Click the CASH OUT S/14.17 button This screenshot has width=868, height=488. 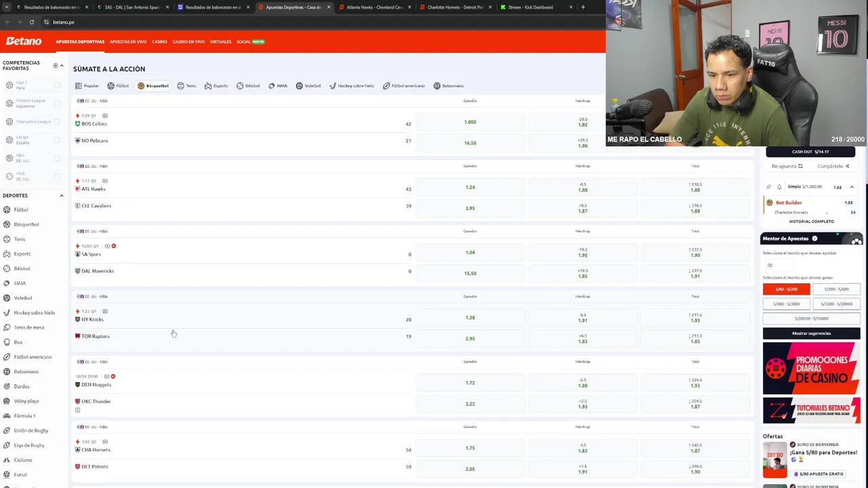tap(811, 152)
